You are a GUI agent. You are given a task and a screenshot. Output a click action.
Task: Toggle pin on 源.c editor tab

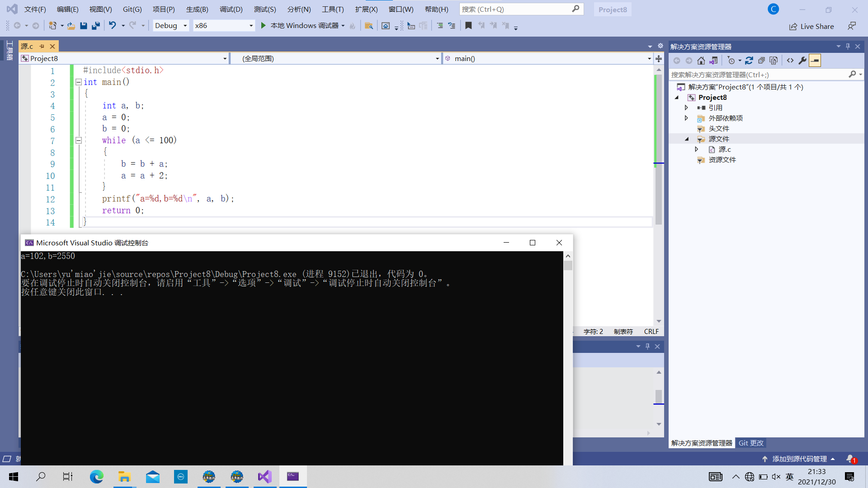[42, 47]
